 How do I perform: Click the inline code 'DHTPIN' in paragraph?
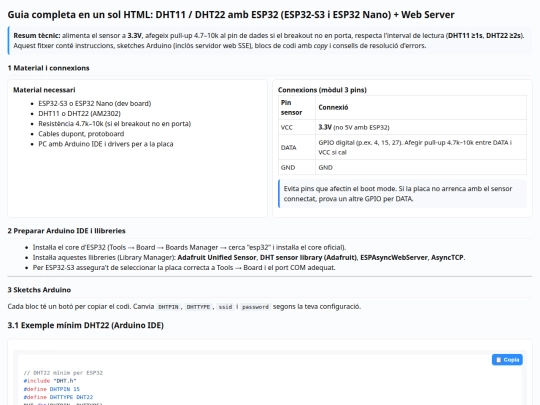point(168,307)
